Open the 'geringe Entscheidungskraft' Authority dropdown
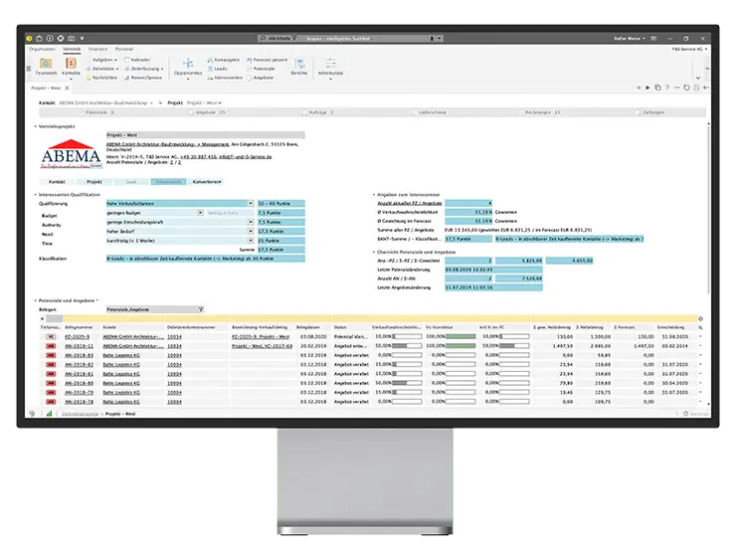Viewport: 736px width, 560px height. pos(251,222)
